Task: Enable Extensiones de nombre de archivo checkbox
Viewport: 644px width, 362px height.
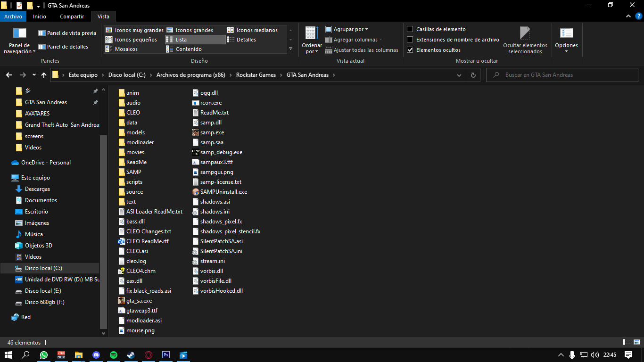Action: pos(410,40)
